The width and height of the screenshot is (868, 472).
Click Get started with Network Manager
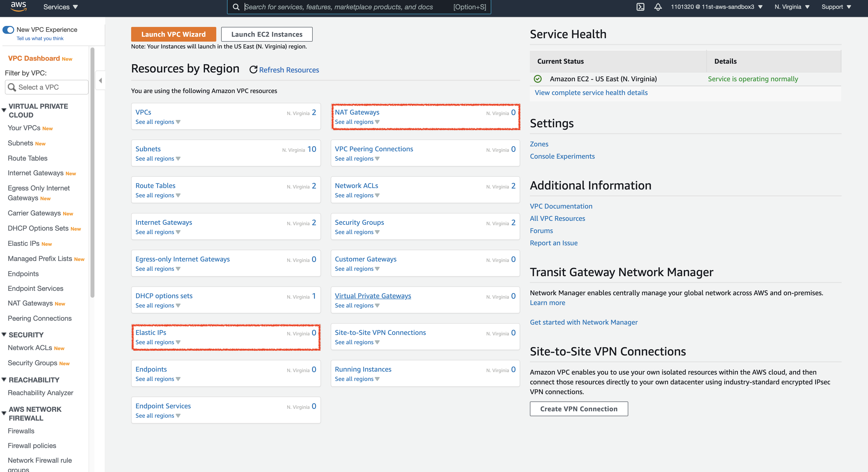tap(584, 322)
